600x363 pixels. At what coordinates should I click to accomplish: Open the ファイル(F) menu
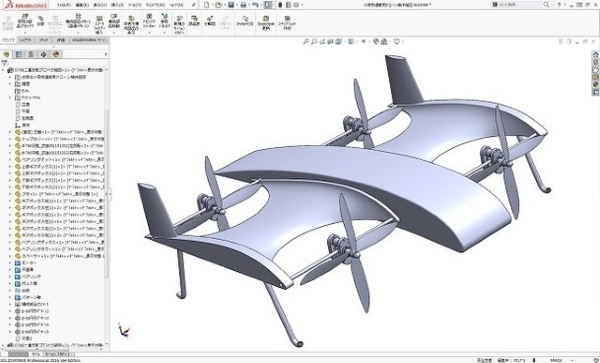pyautogui.click(x=64, y=5)
